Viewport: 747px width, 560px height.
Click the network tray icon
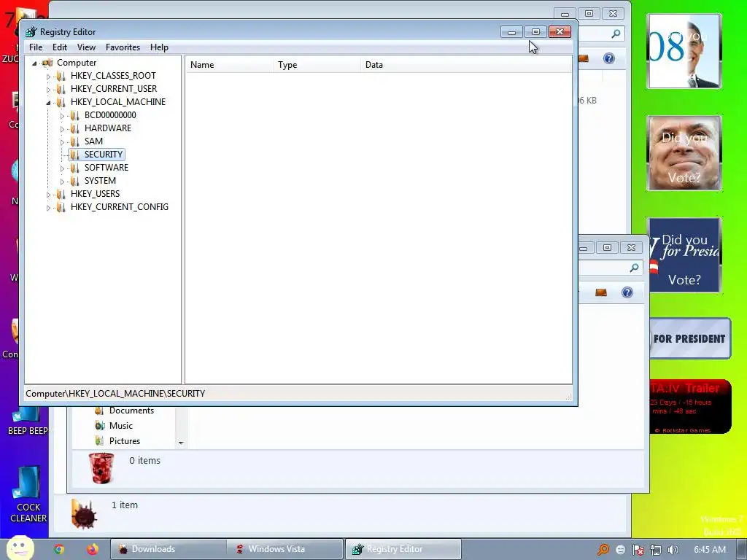656,550
